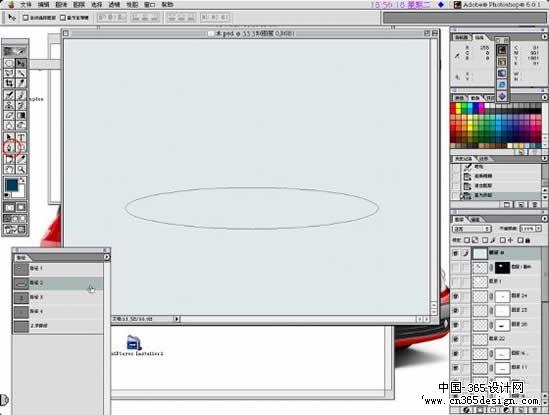The height and width of the screenshot is (415, 549).
Task: Open the opacity slider arrow in Layers
Action: coord(538,228)
